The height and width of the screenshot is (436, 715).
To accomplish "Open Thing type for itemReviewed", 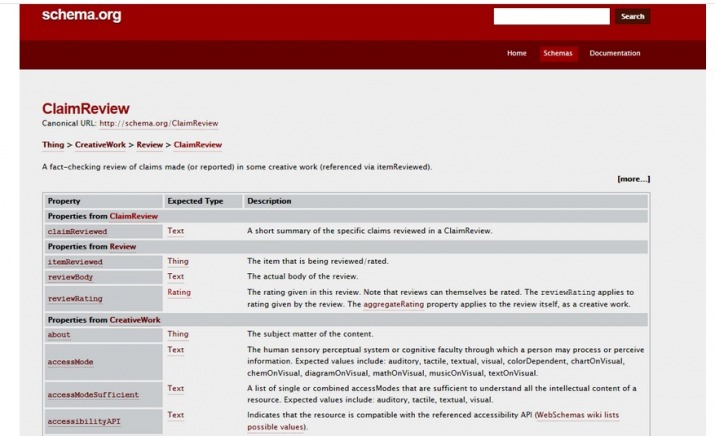I will [178, 261].
